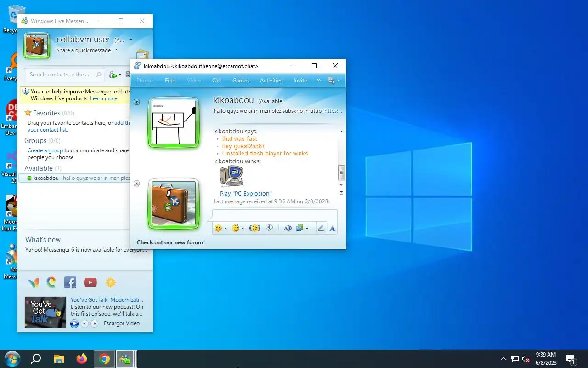Click suitcase profile picture in main window

[37, 45]
